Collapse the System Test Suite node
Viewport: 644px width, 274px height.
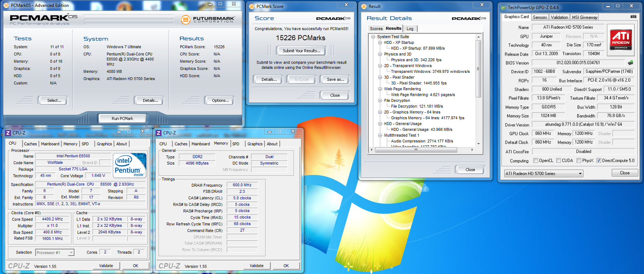pyautogui.click(x=373, y=37)
